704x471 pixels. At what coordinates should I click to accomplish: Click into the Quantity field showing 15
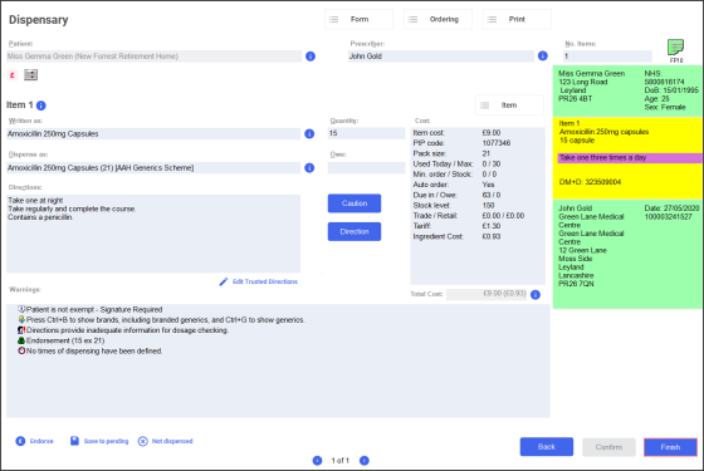pyautogui.click(x=366, y=133)
